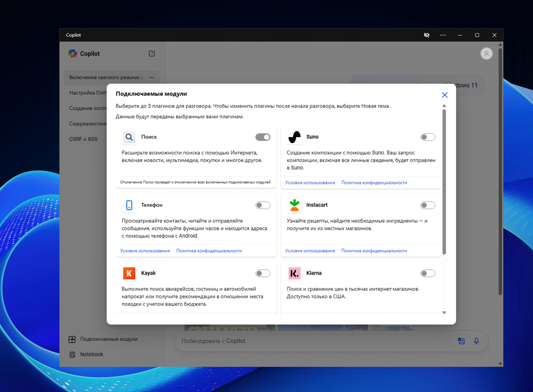
Task: Close the Подключаемые модули dialog
Action: click(445, 95)
